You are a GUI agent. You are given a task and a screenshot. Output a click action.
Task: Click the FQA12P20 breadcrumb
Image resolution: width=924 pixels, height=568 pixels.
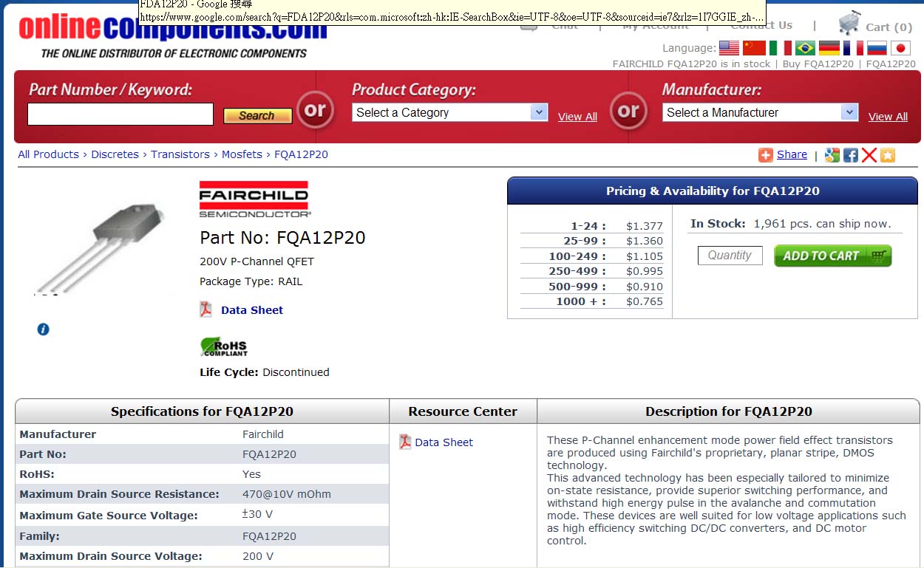[301, 154]
